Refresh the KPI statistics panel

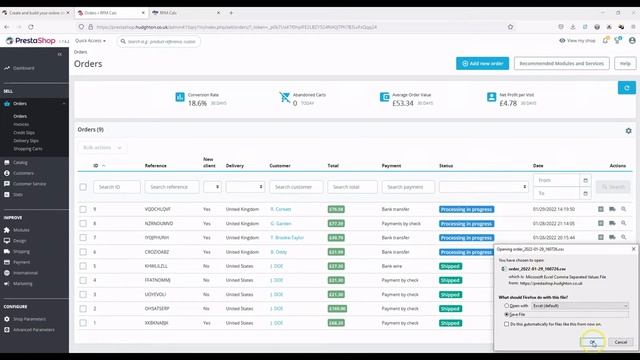coord(627,88)
